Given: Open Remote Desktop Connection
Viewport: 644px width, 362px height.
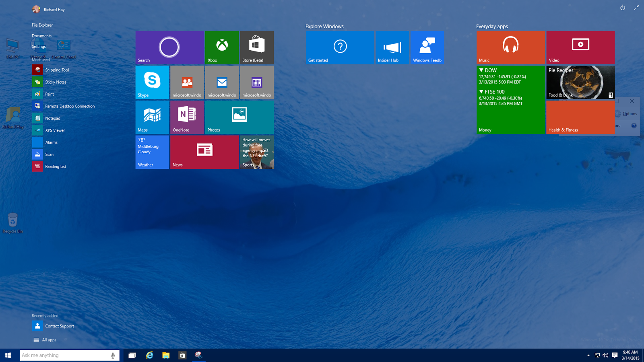Looking at the screenshot, I should click(x=64, y=106).
